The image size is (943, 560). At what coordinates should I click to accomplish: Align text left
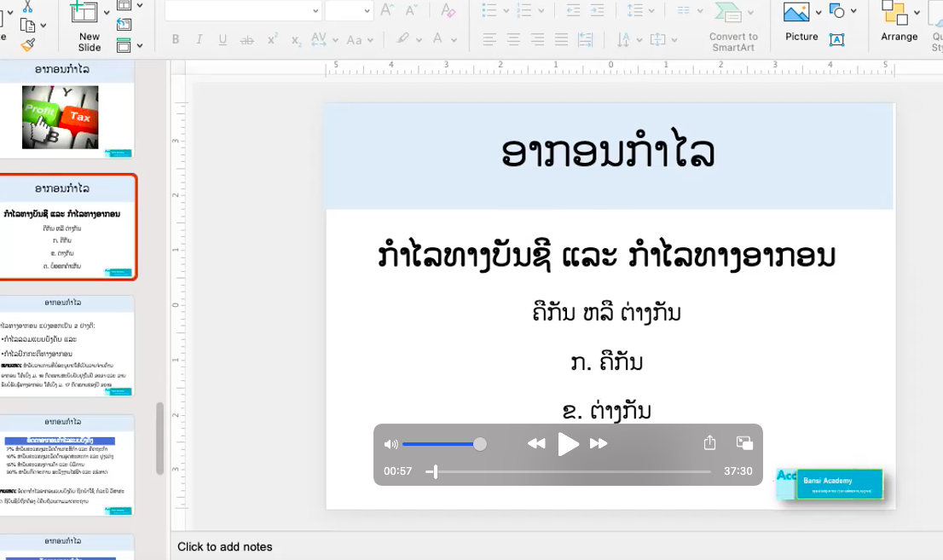(489, 40)
